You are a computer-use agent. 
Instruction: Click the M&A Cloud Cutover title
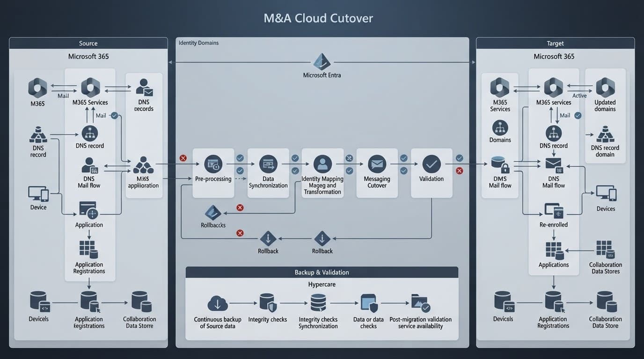(x=318, y=18)
